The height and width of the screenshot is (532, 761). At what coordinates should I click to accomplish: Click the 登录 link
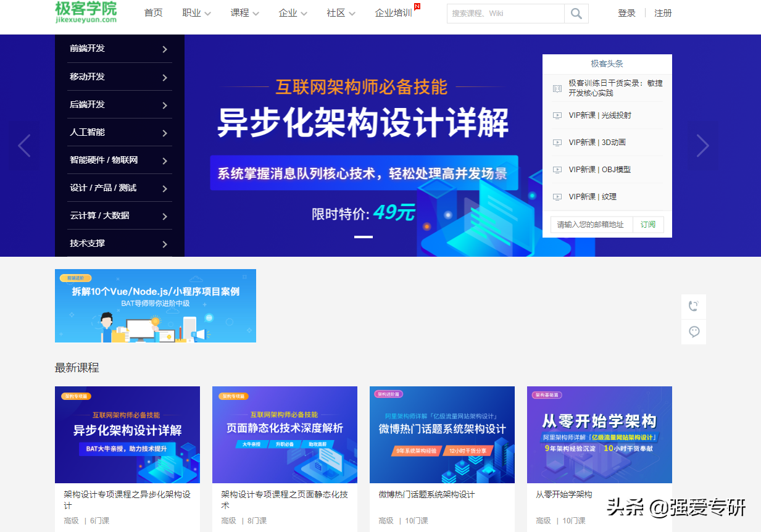click(x=626, y=13)
